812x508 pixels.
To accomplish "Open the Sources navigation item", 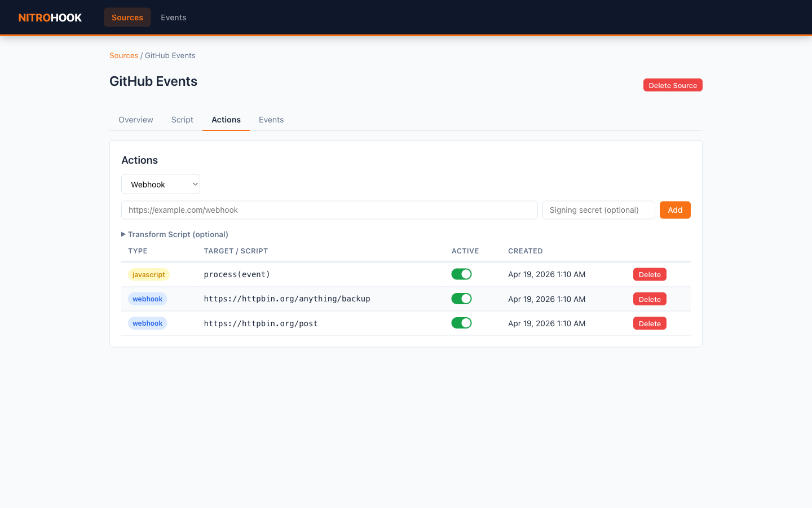I will click(127, 17).
